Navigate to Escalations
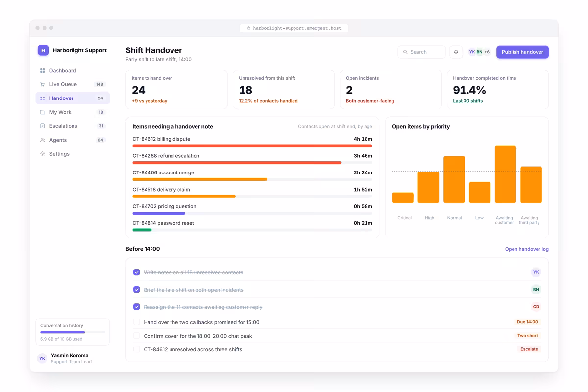The height and width of the screenshot is (392, 588). coord(73,126)
